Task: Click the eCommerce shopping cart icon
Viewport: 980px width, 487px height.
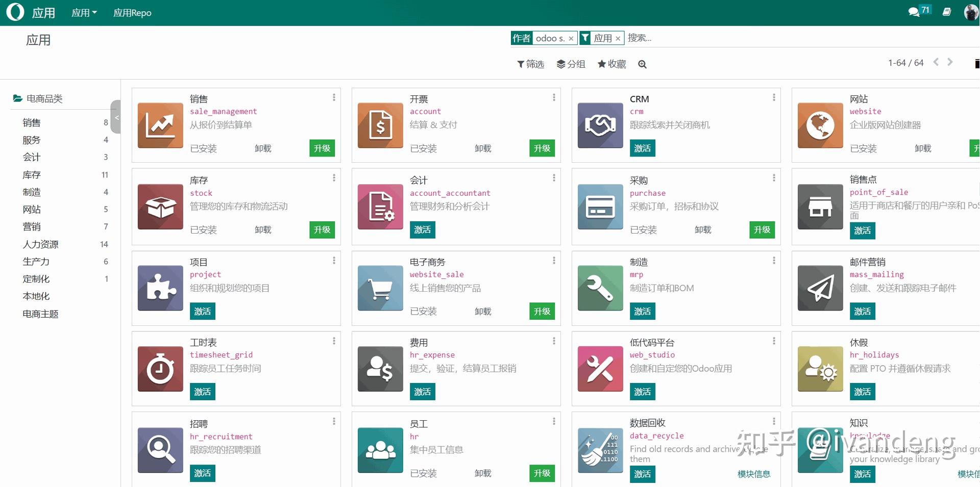Action: pyautogui.click(x=380, y=288)
